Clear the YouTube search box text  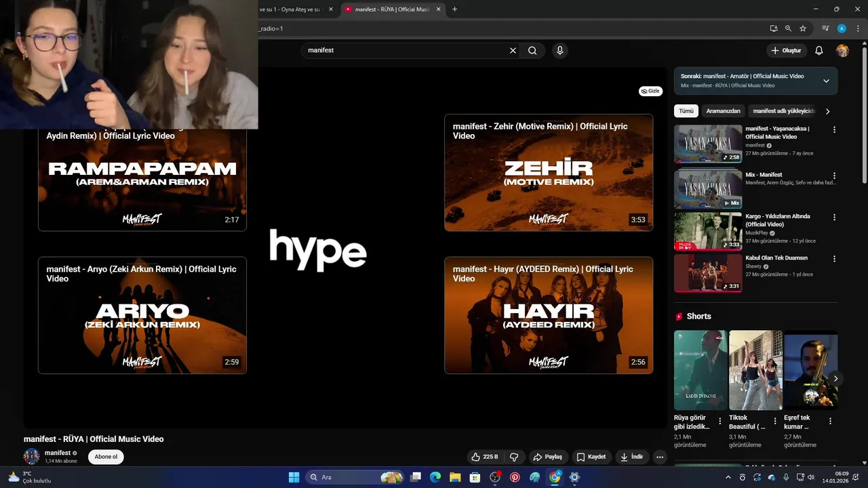tap(513, 50)
